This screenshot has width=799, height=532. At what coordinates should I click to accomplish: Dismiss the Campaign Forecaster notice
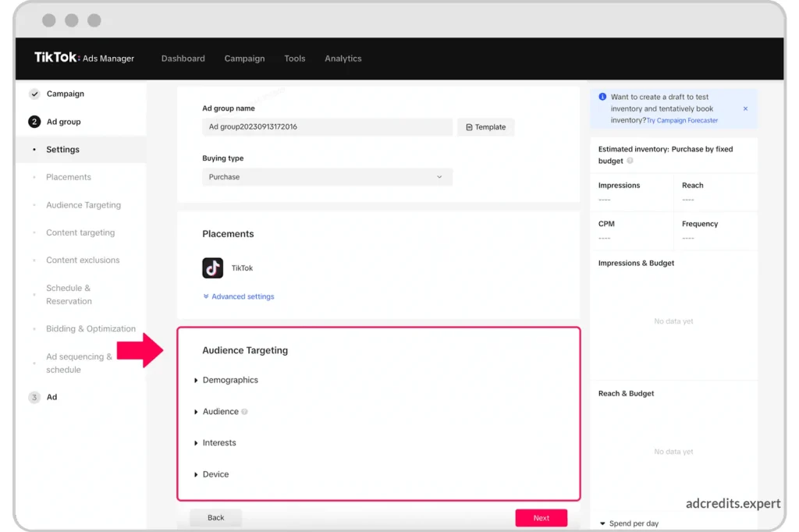[745, 108]
